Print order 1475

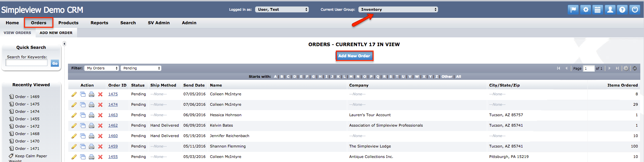[x=92, y=94]
